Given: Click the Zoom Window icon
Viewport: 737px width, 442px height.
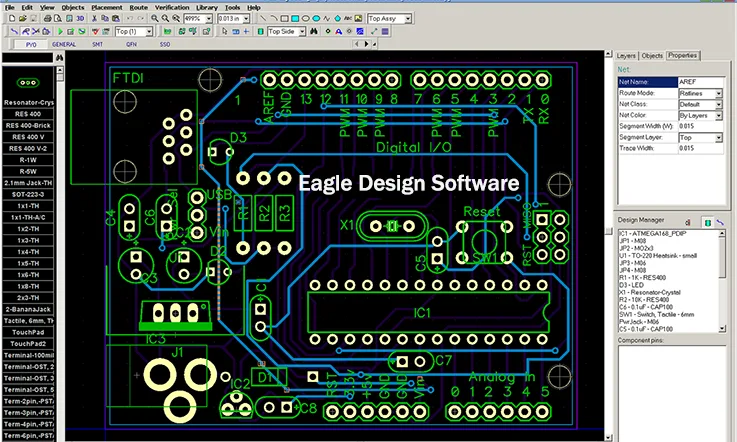Looking at the screenshot, I should click(x=176, y=18).
